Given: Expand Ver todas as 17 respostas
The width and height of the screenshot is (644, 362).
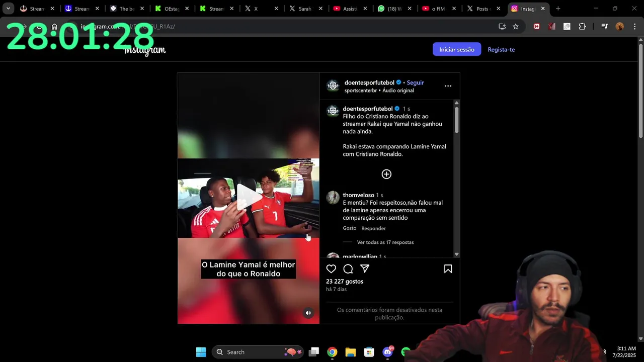Looking at the screenshot, I should (x=385, y=242).
